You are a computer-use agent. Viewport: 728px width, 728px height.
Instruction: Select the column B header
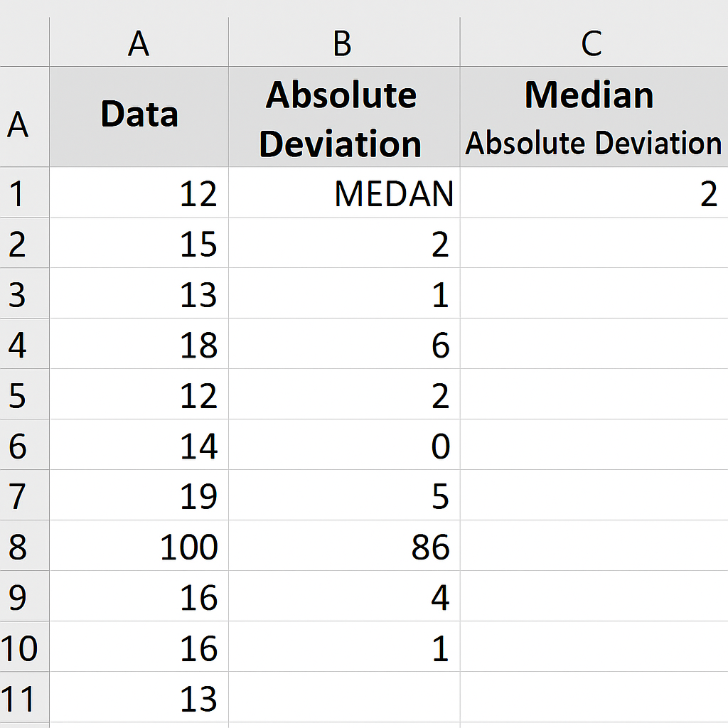[343, 43]
